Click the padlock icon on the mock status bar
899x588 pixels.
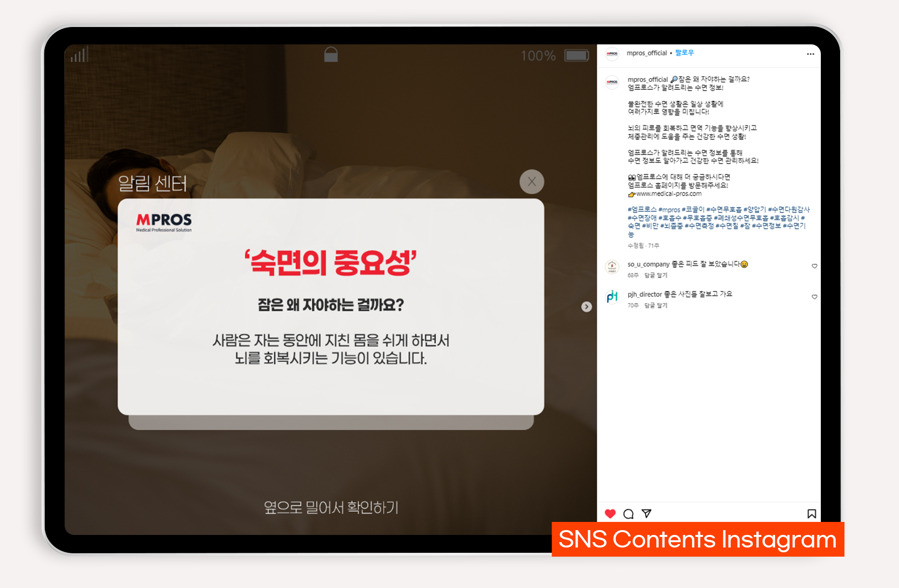331,55
